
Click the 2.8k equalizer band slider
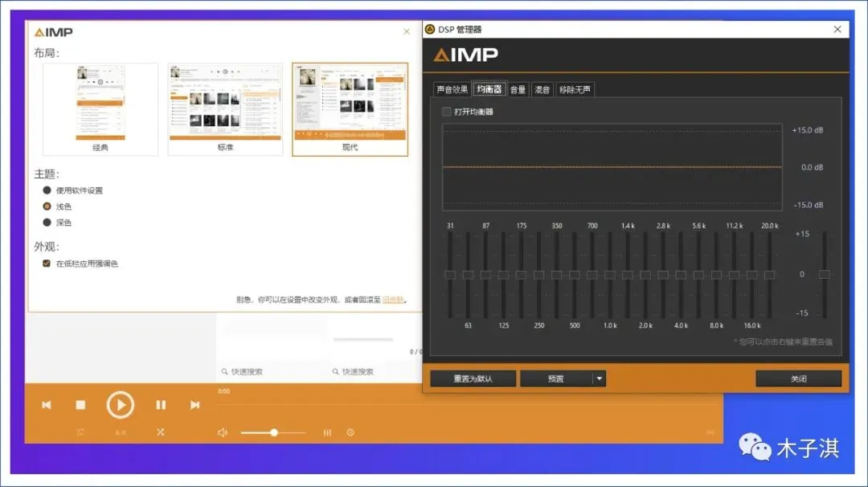[662, 275]
